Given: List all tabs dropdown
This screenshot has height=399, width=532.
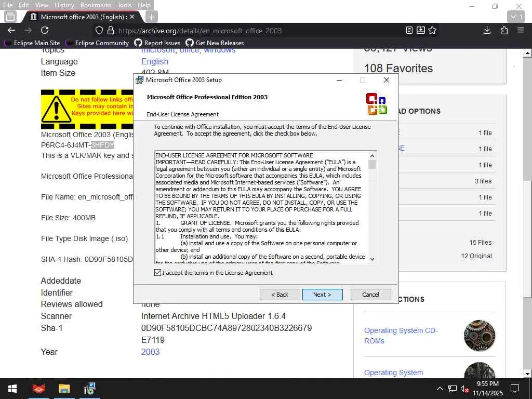Looking at the screenshot, I should point(516,17).
